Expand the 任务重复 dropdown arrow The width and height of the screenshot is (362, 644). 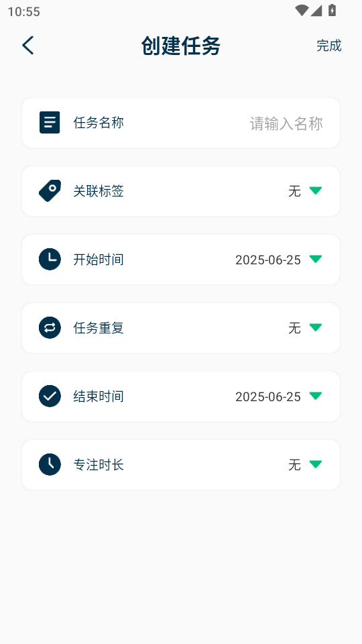[x=316, y=327]
